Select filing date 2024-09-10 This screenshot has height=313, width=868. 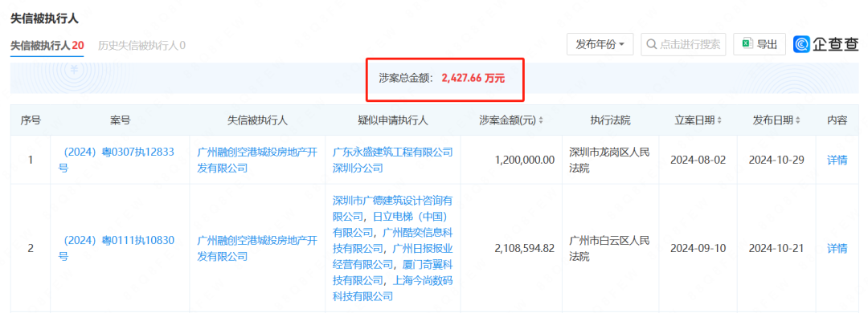[698, 248]
